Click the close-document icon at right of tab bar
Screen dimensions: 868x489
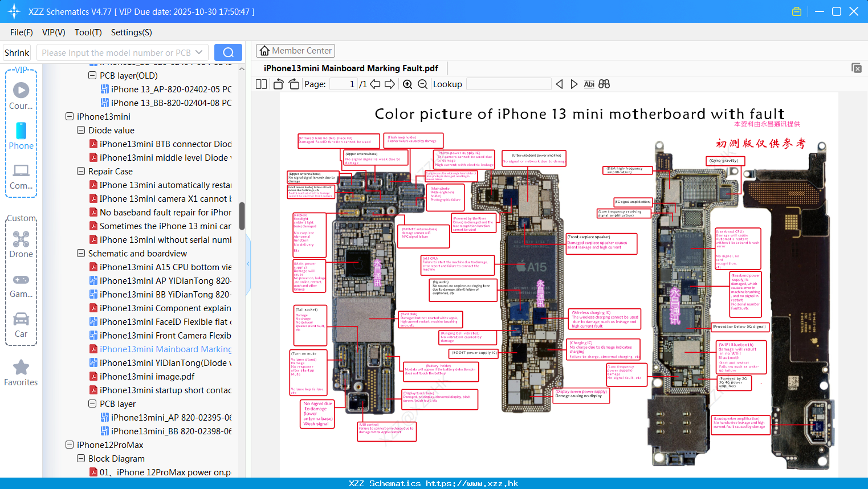tap(857, 68)
